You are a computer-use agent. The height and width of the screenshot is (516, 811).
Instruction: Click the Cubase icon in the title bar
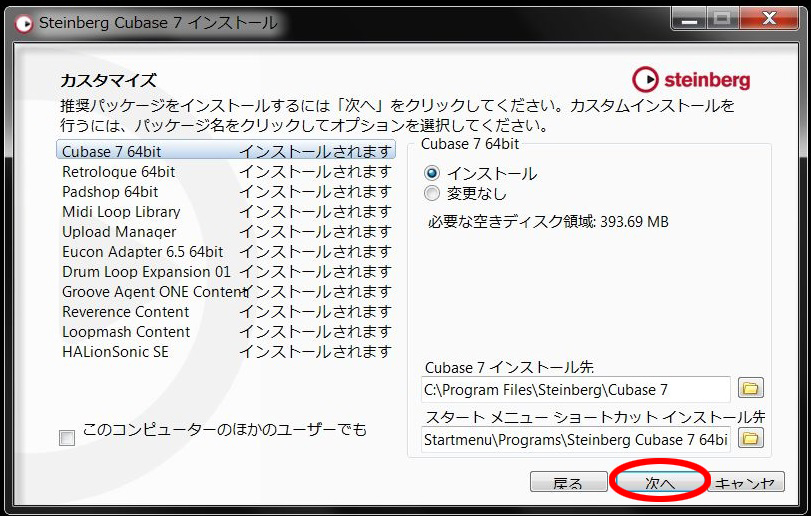pos(24,23)
